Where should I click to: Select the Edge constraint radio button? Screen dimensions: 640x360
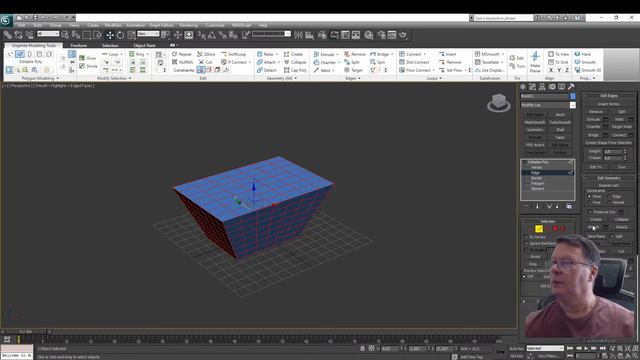tap(609, 196)
